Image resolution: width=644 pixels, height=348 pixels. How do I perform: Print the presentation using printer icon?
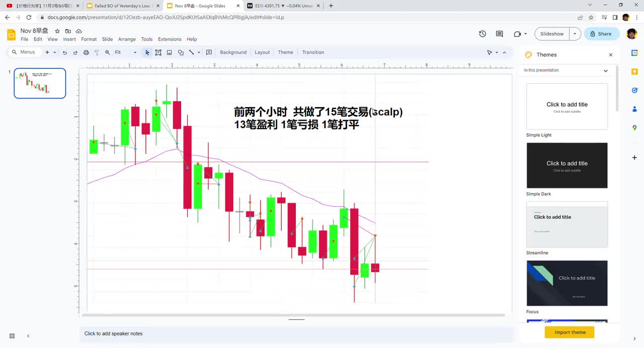click(x=86, y=52)
